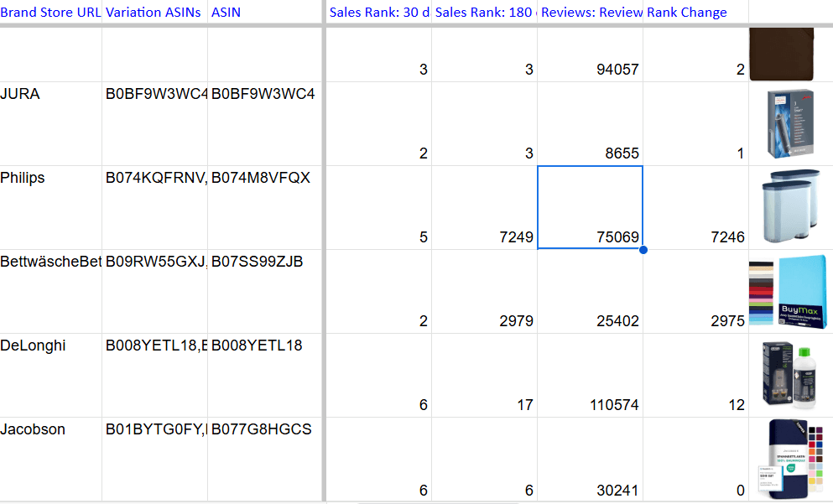
Task: Select the cell with review count 8655
Action: pyautogui.click(x=590, y=123)
